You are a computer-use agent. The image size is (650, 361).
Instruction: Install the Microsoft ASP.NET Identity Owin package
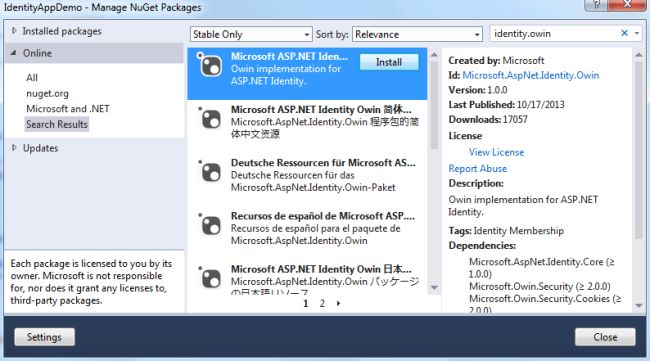tap(389, 62)
